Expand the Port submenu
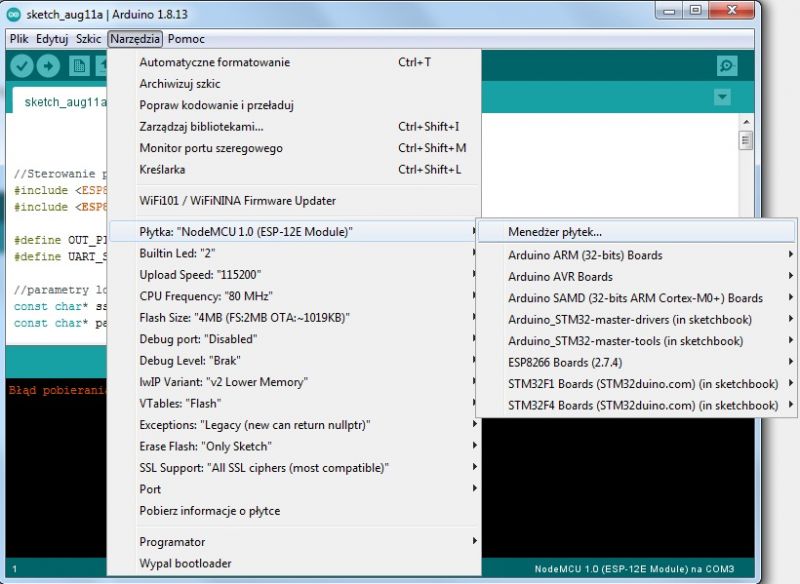 (x=295, y=489)
